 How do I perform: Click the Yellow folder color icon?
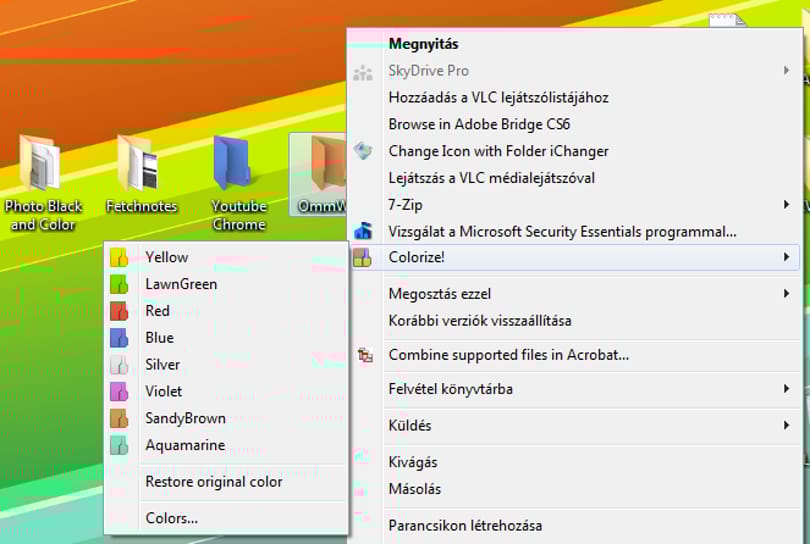pos(119,257)
